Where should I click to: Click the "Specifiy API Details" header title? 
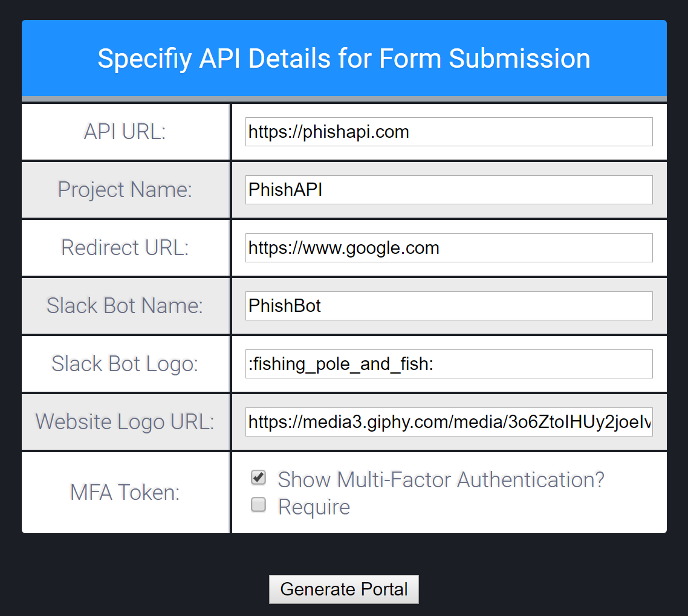344,59
